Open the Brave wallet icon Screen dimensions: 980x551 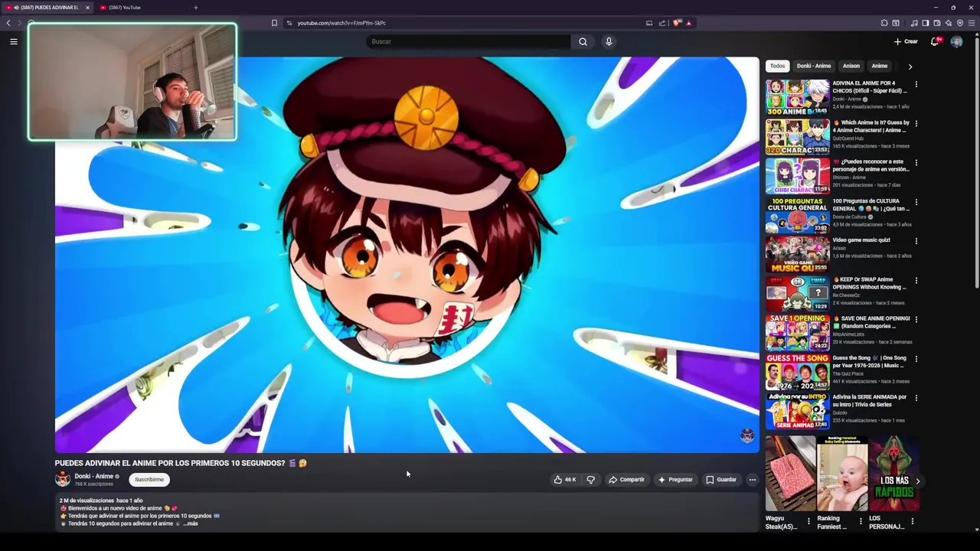[x=937, y=23]
